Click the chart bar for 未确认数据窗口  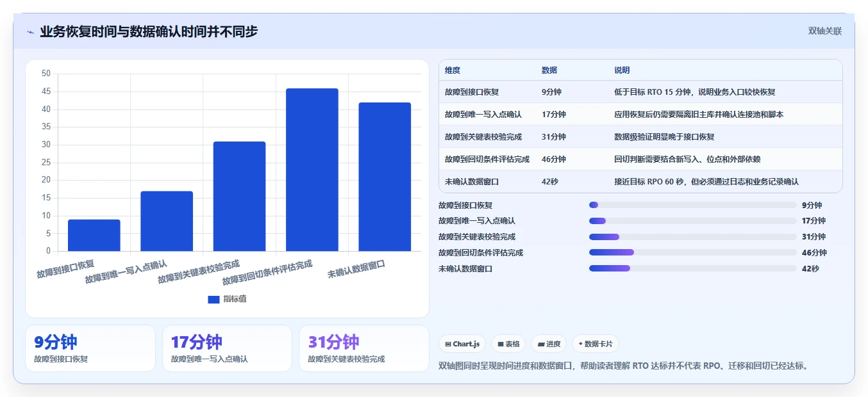[385, 177]
